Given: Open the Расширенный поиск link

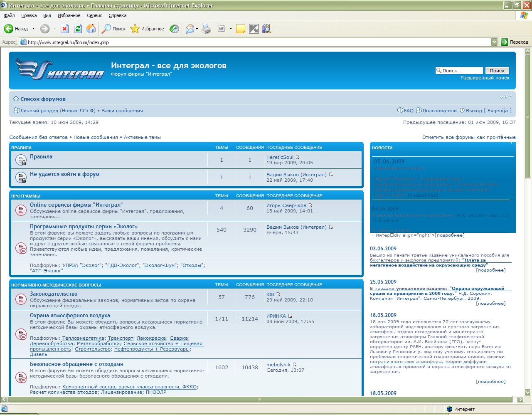Looking at the screenshot, I should pos(485,78).
